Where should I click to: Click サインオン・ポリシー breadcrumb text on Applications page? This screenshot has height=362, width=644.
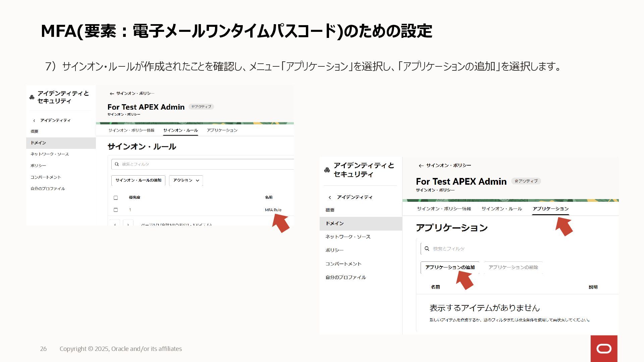(448, 166)
